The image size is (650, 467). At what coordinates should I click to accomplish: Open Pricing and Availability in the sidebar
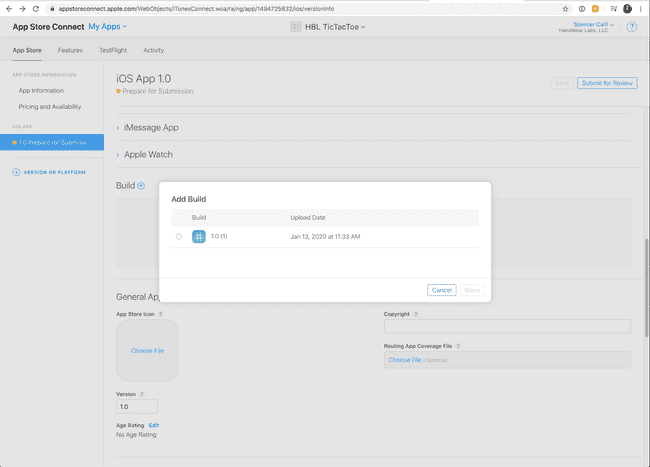(x=50, y=106)
